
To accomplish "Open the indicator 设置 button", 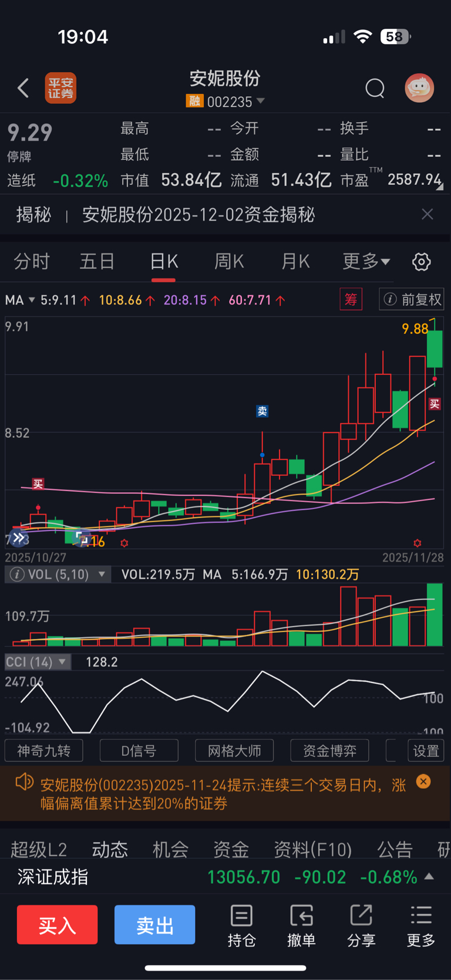I will (x=426, y=751).
